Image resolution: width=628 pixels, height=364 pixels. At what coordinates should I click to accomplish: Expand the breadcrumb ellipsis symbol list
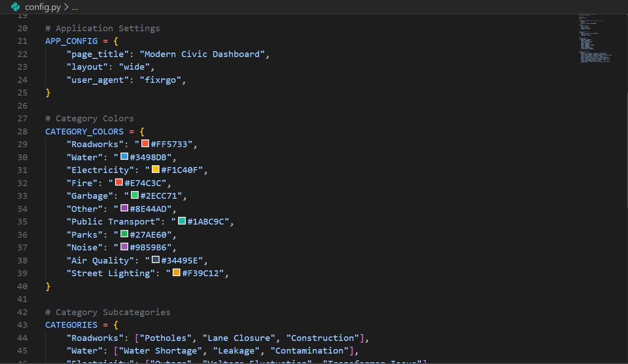[x=75, y=7]
